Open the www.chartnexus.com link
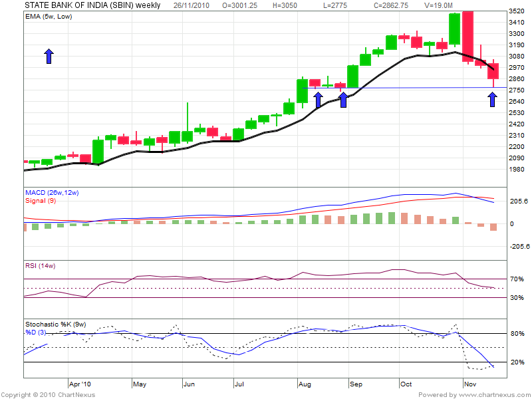 coord(493,395)
